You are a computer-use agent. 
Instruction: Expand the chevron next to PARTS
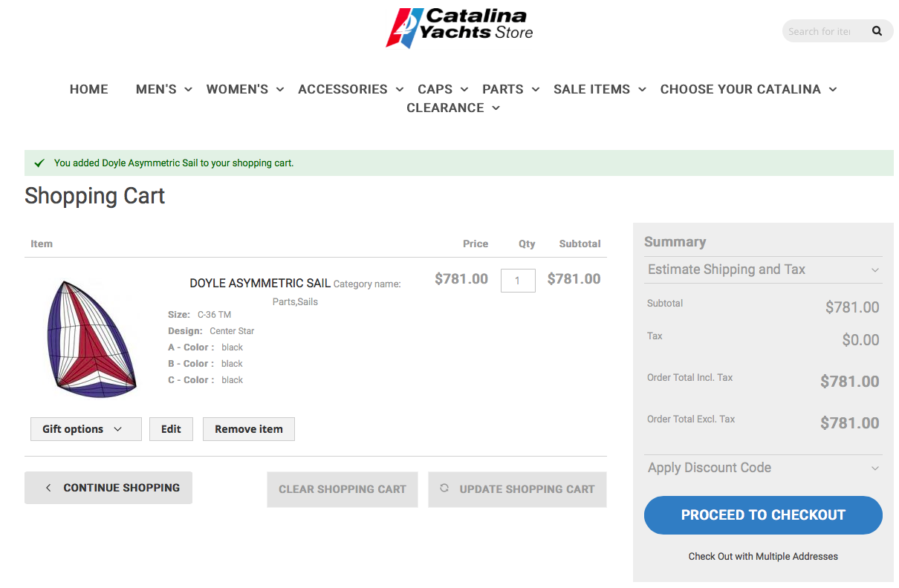536,89
